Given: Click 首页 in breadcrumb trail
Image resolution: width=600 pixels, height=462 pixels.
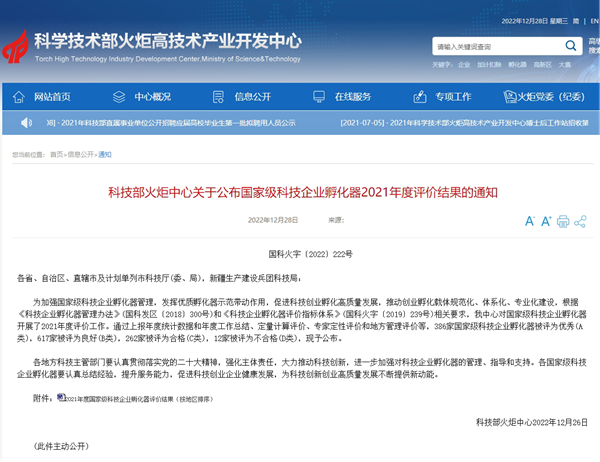Looking at the screenshot, I should point(56,155).
